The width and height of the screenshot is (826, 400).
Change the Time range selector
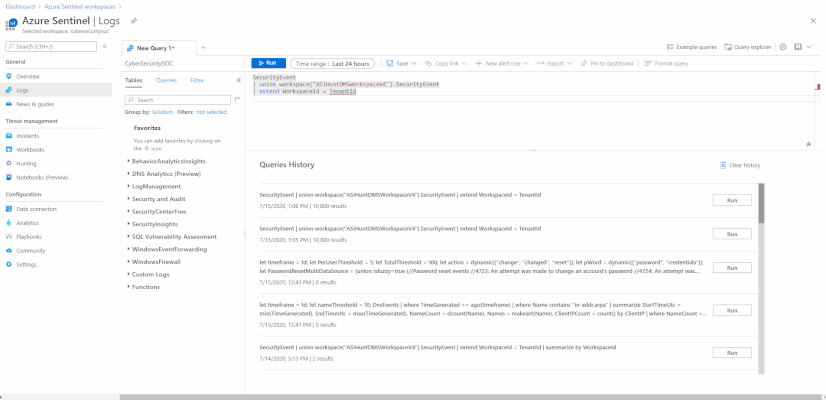332,64
